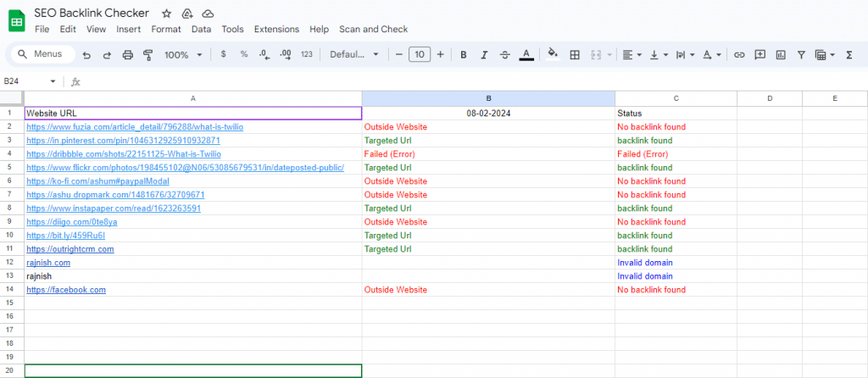Toggle italic formatting
This screenshot has height=378, width=868.
[x=484, y=54]
